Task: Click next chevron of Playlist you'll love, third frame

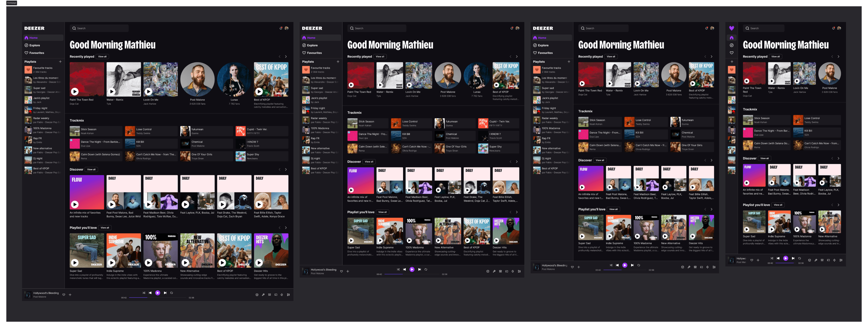Action: pyautogui.click(x=711, y=209)
